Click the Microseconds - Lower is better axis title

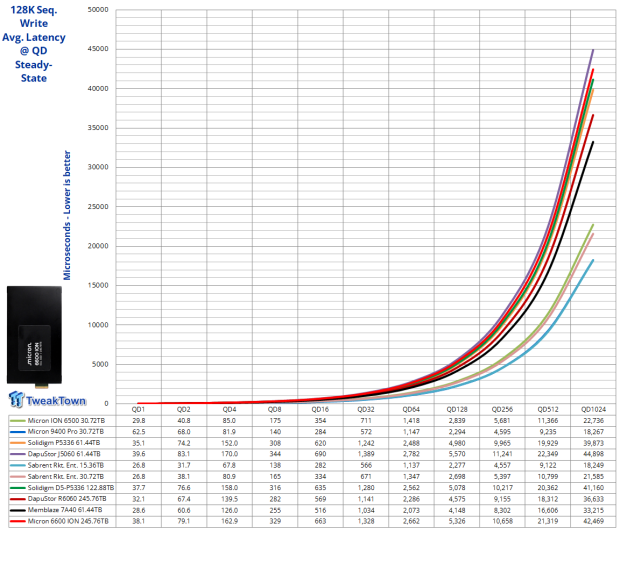(67, 215)
